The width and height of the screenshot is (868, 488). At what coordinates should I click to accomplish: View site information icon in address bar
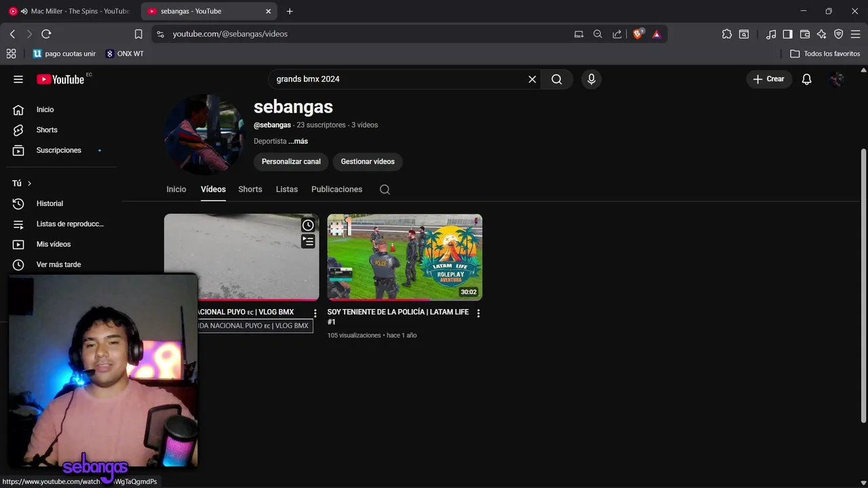tap(159, 34)
